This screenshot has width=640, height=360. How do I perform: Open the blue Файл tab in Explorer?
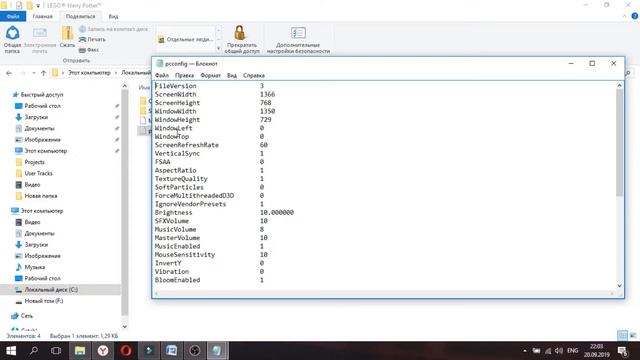[x=13, y=16]
